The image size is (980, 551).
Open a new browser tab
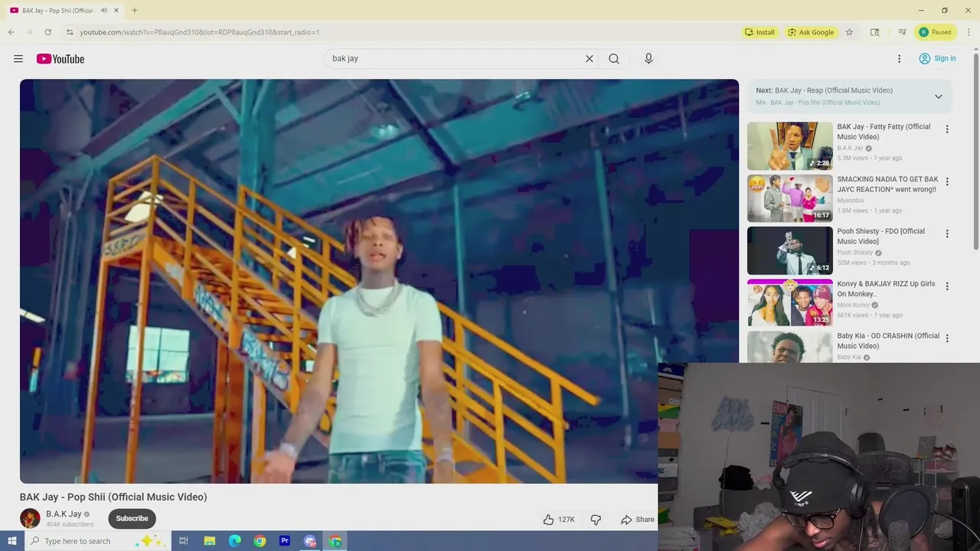pos(134,11)
